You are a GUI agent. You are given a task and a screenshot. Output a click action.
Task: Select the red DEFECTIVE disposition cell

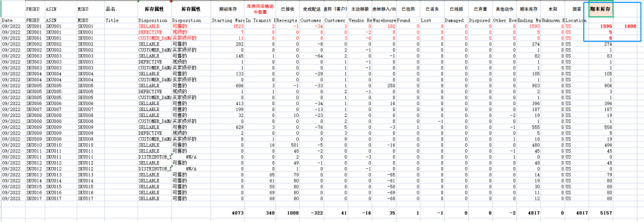point(154,32)
